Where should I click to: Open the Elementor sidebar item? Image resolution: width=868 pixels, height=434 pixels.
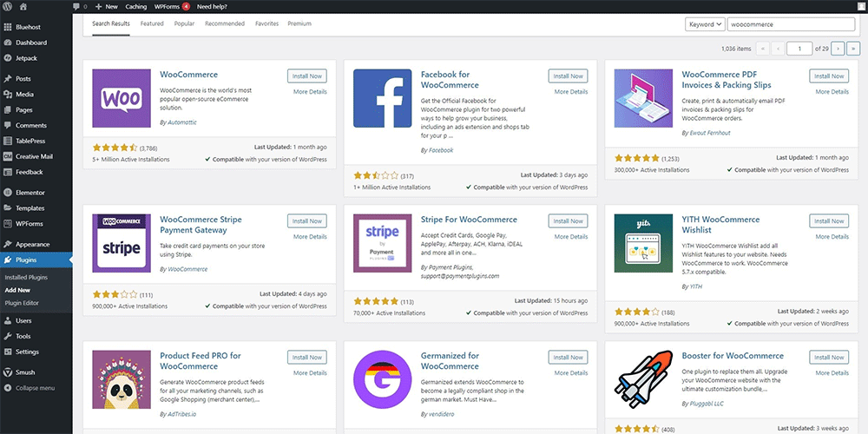pos(30,192)
